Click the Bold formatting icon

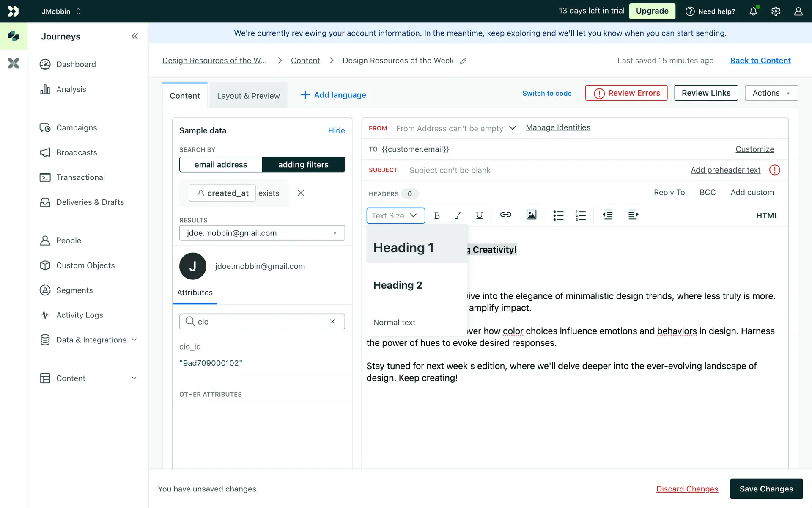coord(437,215)
